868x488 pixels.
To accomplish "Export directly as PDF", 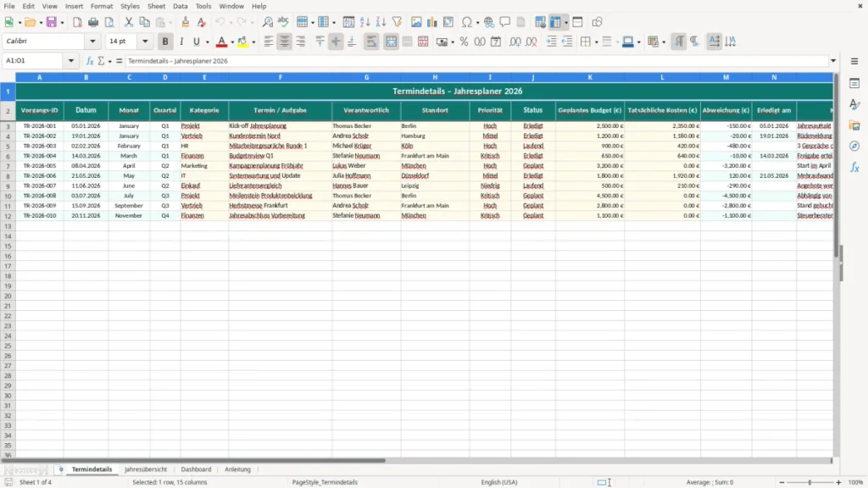I will (77, 22).
